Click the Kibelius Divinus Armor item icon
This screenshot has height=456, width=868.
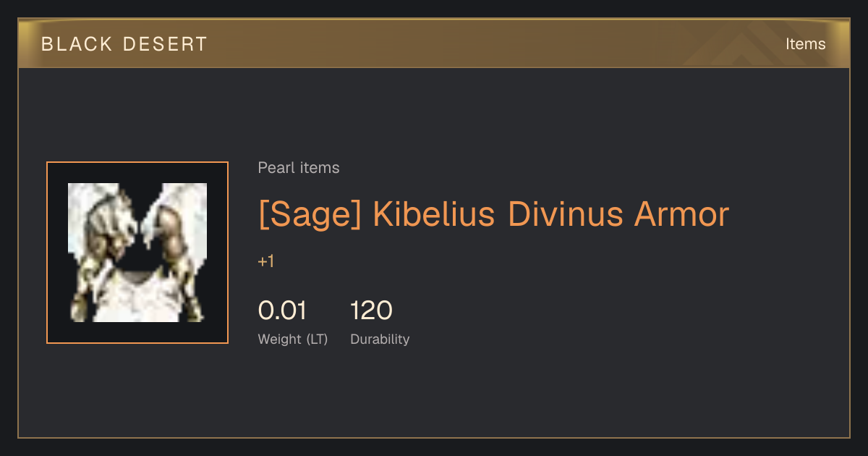[x=137, y=253]
